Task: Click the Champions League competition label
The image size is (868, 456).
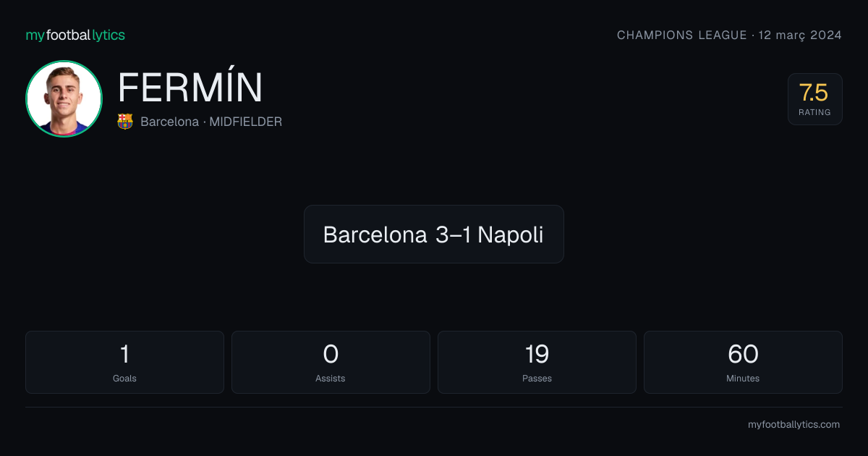Action: point(681,35)
